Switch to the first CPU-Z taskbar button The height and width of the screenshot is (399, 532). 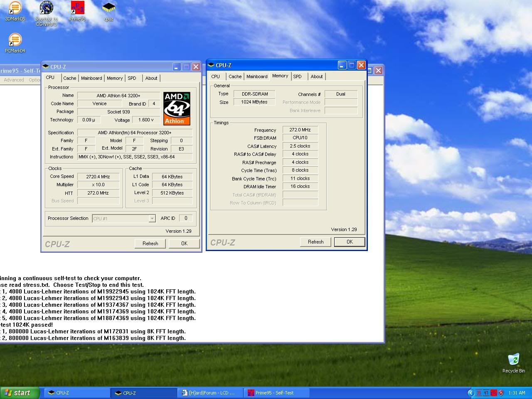coord(77,393)
